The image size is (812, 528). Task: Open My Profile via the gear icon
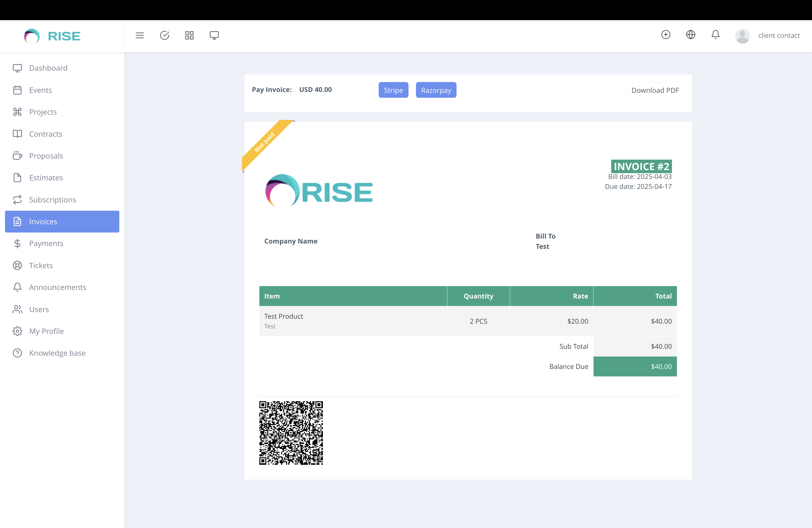point(18,331)
